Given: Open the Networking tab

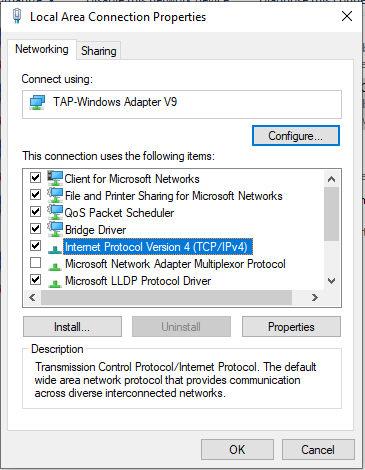Looking at the screenshot, I should pos(42,49).
